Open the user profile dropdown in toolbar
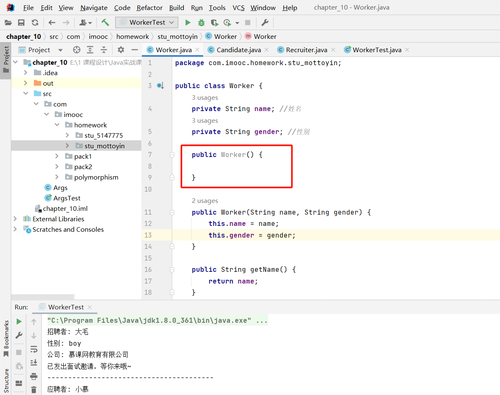This screenshot has width=500, height=395. pos(85,23)
